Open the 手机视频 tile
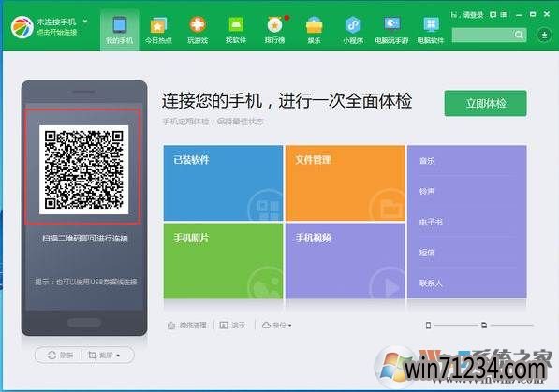The height and width of the screenshot is (392, 559). (346, 261)
